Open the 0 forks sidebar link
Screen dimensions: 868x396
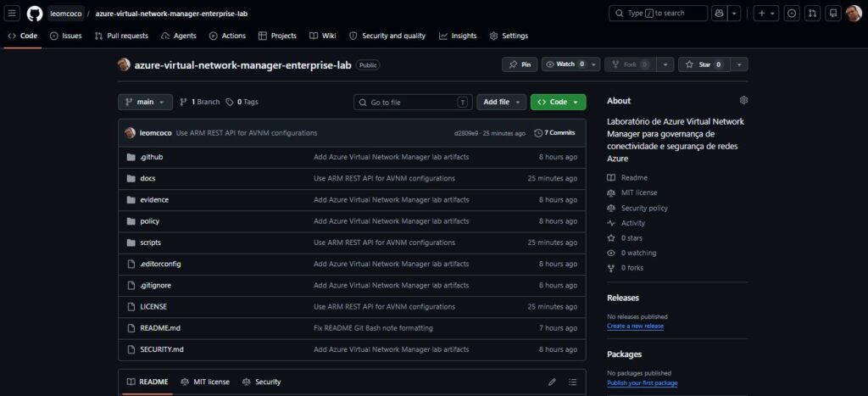tap(625, 268)
